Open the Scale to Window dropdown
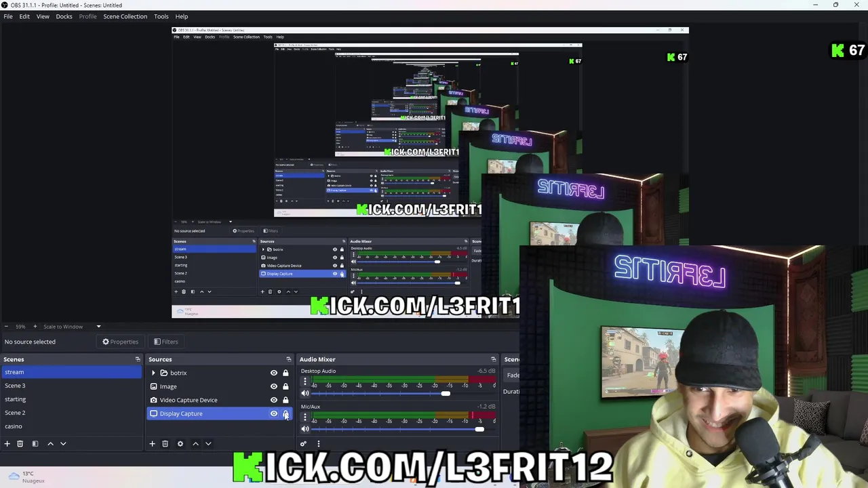This screenshot has height=488, width=868. click(72, 327)
